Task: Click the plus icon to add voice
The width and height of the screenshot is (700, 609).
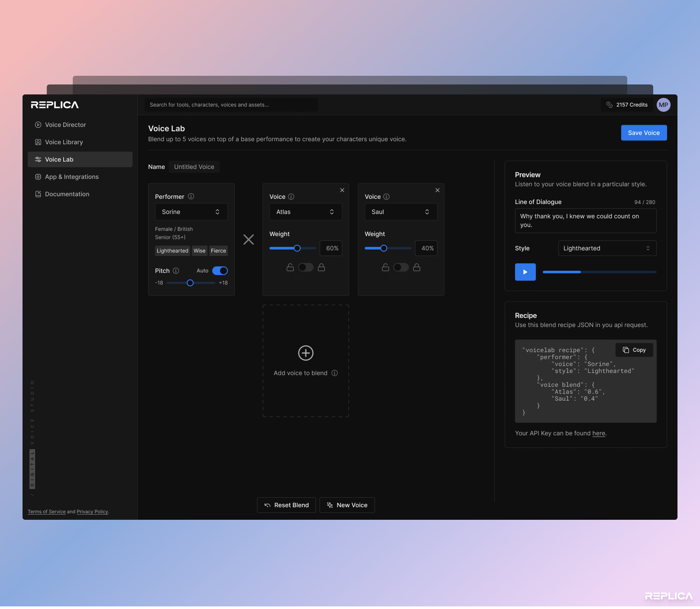Action: click(306, 353)
